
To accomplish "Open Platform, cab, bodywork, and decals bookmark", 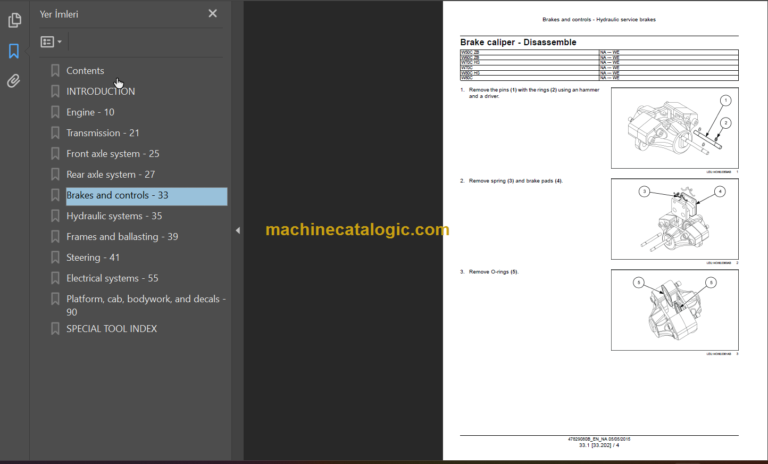I will pyautogui.click(x=146, y=305).
